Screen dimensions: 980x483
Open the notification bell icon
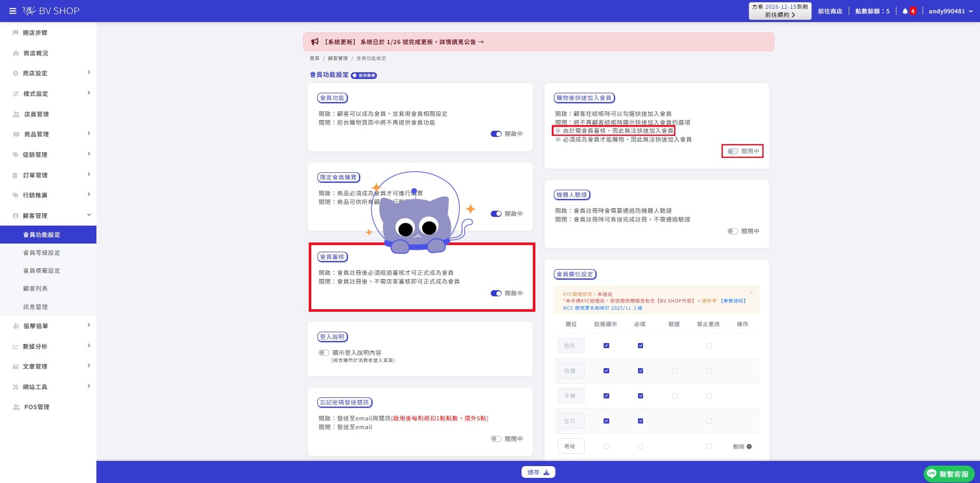click(905, 11)
